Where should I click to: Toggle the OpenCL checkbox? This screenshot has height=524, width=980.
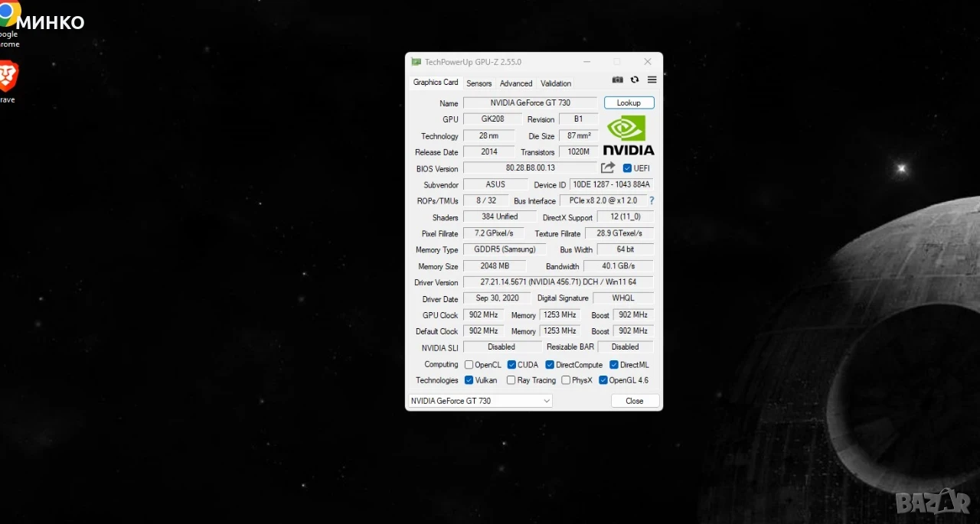469,365
